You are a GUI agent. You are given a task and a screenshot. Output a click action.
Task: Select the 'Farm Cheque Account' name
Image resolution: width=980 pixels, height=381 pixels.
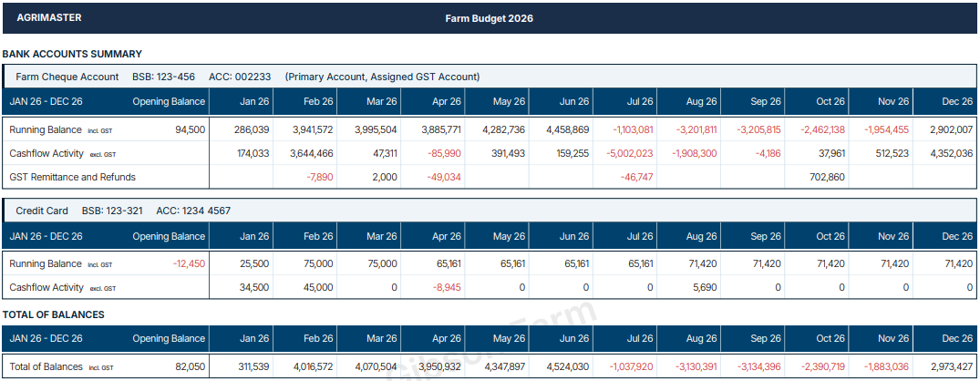click(67, 77)
